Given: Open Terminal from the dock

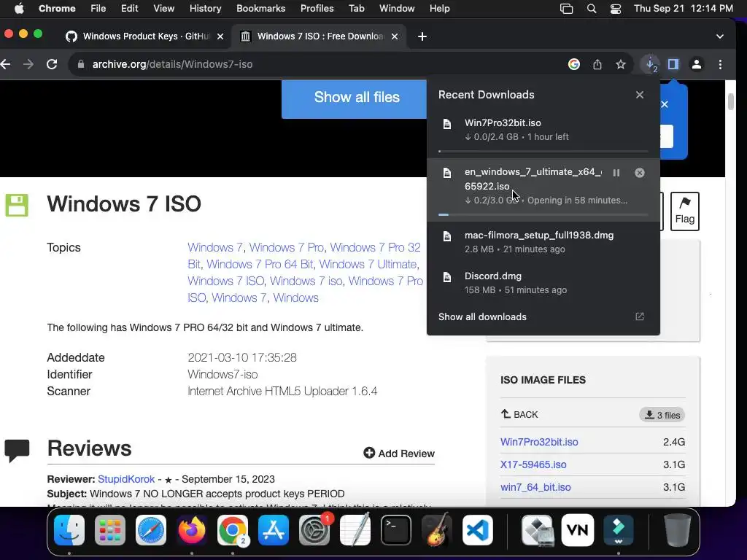Looking at the screenshot, I should point(396,530).
